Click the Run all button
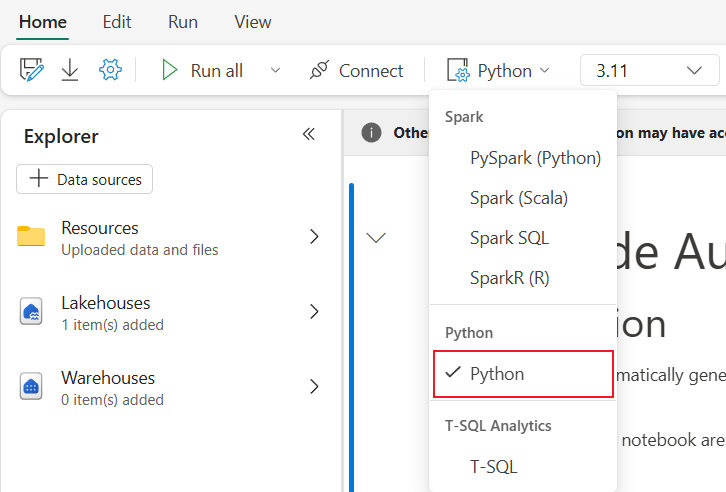The image size is (726, 492). (x=203, y=71)
